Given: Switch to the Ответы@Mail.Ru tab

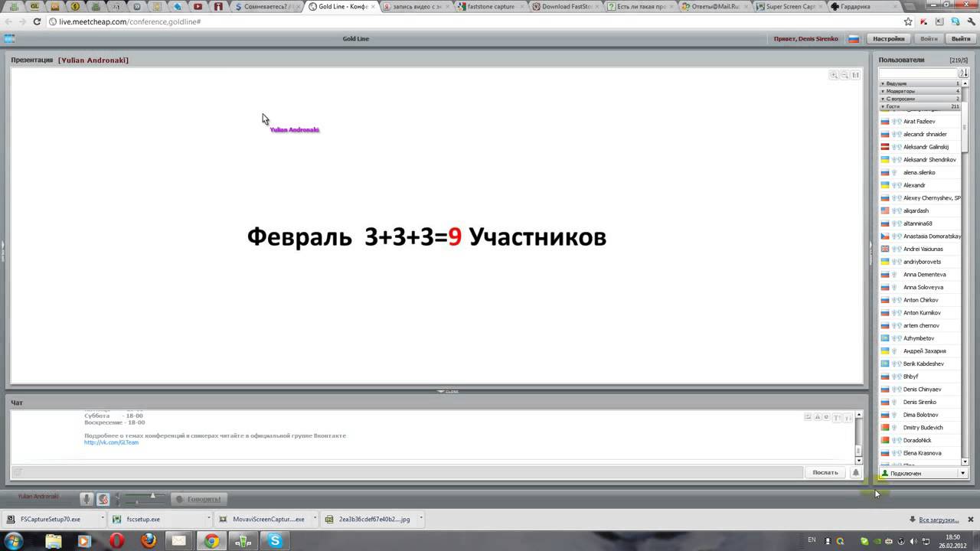Looking at the screenshot, I should coord(713,6).
